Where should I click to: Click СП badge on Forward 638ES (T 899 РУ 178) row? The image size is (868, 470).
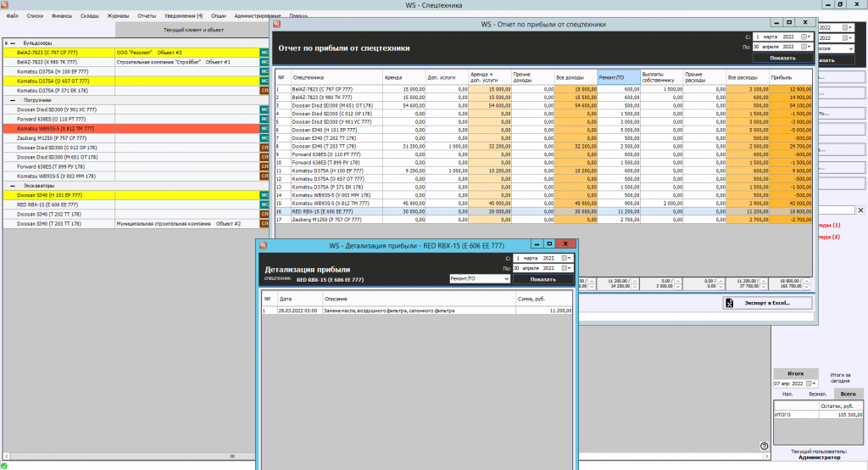tap(264, 166)
